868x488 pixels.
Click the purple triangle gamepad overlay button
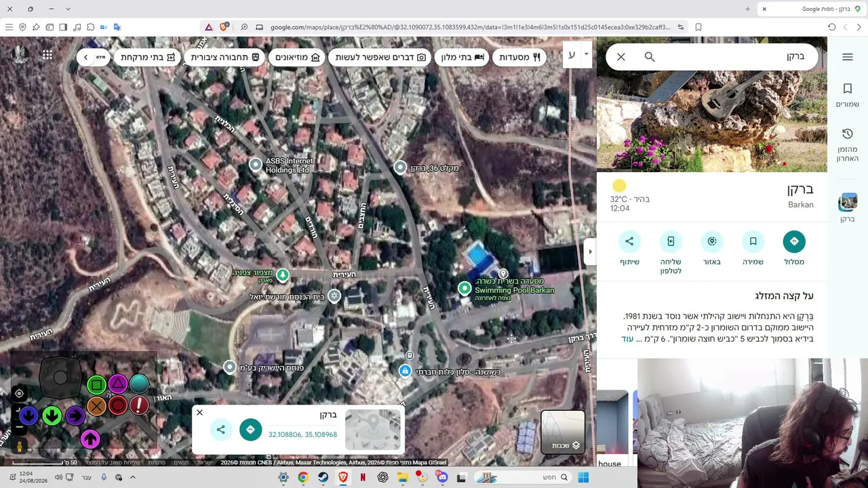pos(118,384)
